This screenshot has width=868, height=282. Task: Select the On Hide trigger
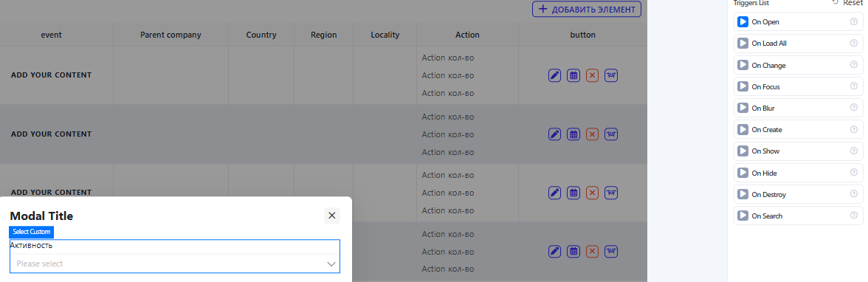click(799, 173)
